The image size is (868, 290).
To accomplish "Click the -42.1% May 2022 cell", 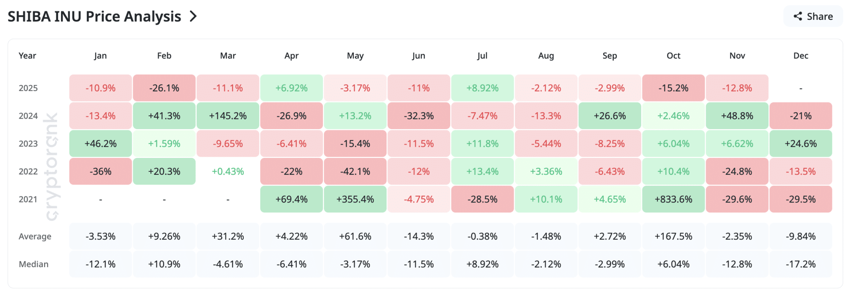I will [x=355, y=171].
